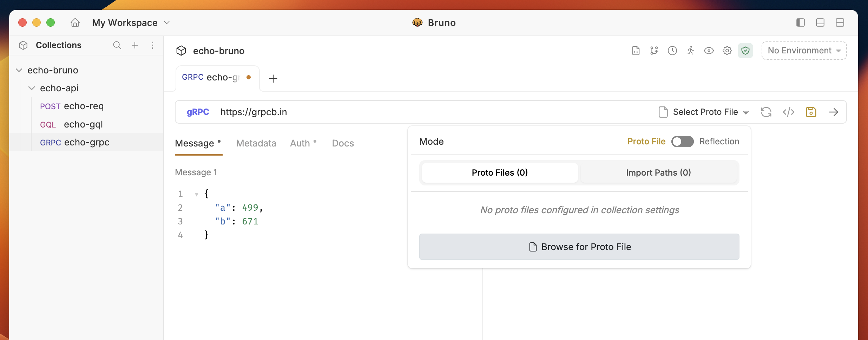Go to the home screen icon
The image size is (868, 340).
(x=75, y=22)
